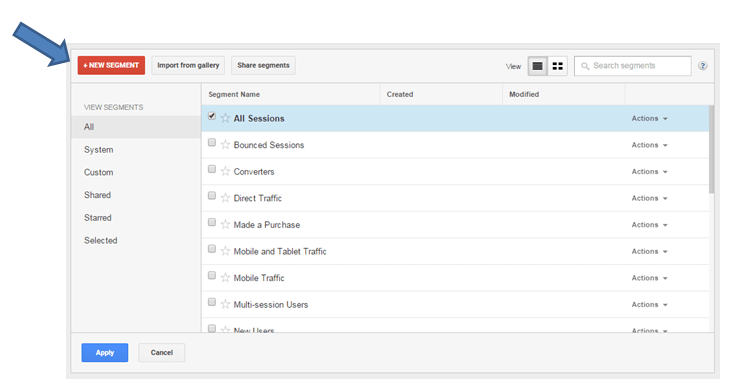Cancel the segment selection
735x390 pixels.
click(x=162, y=352)
